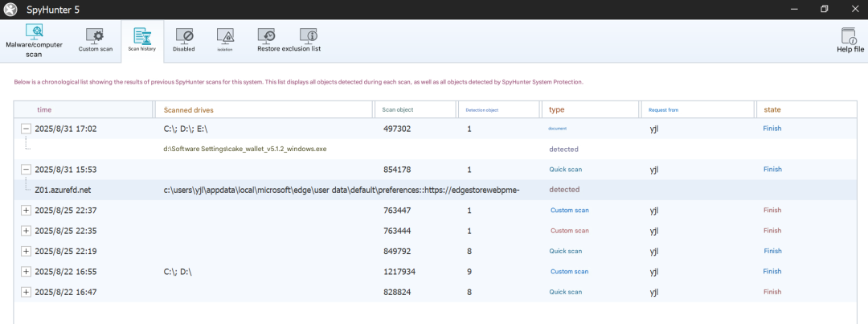Image resolution: width=868 pixels, height=324 pixels.
Task: Click Finish state for 2025/8/31 17:02
Action: click(x=772, y=129)
